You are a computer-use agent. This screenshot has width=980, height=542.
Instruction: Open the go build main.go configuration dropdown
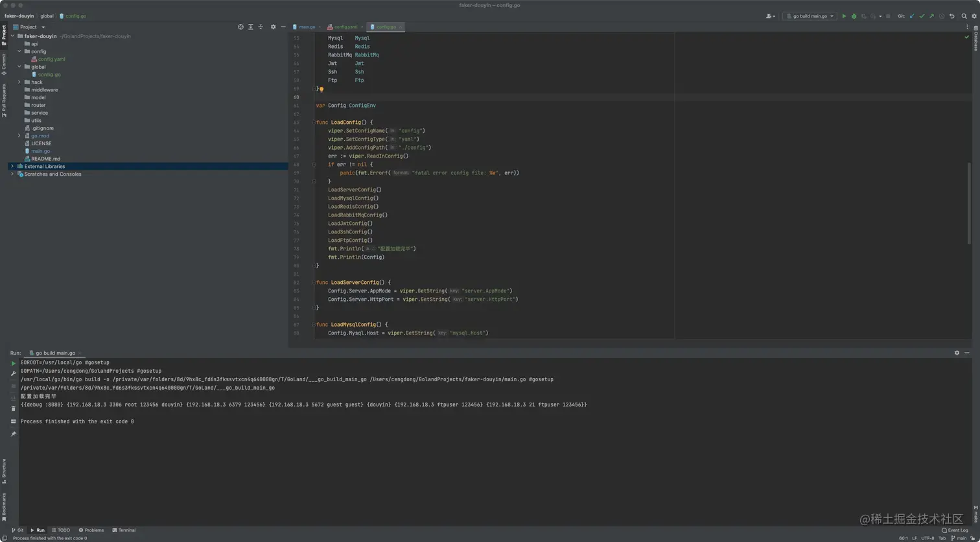tap(810, 16)
